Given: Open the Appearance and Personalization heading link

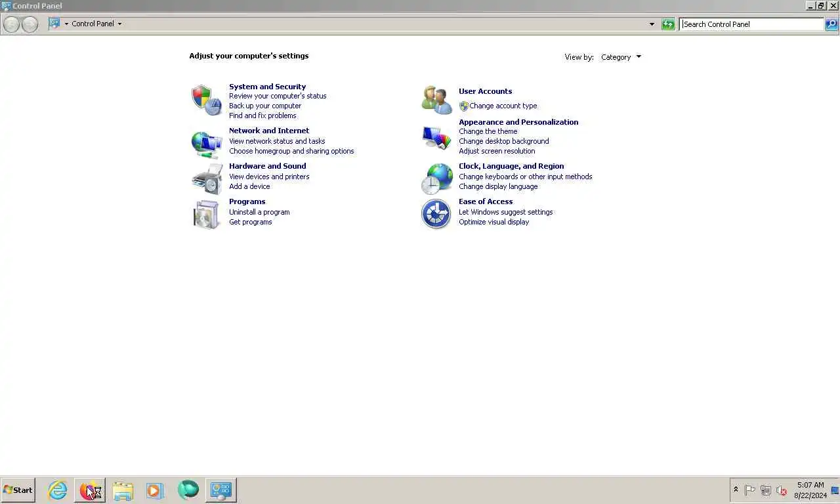Looking at the screenshot, I should tap(518, 122).
